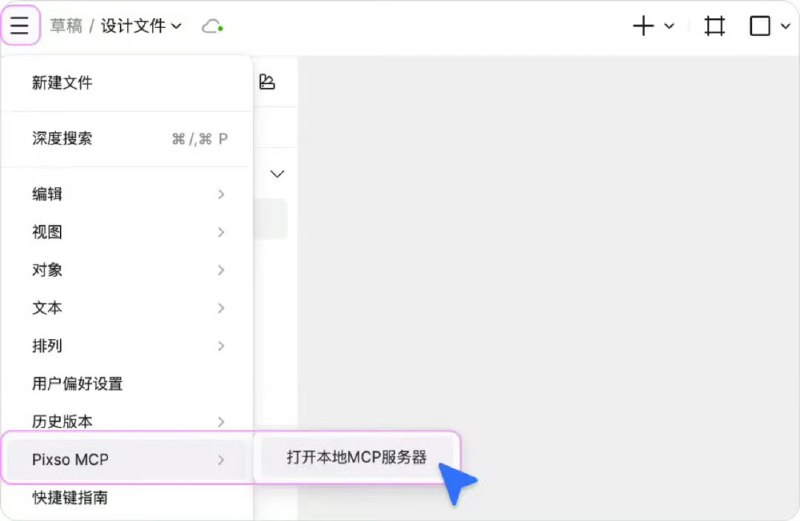Open the hamburger main menu icon
Viewport: 800px width, 521px height.
[19, 25]
